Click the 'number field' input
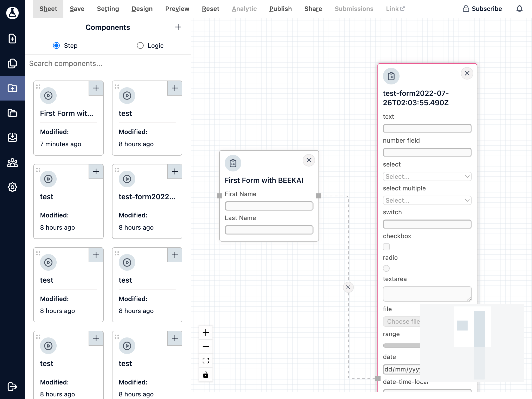532x399 pixels. (427, 152)
